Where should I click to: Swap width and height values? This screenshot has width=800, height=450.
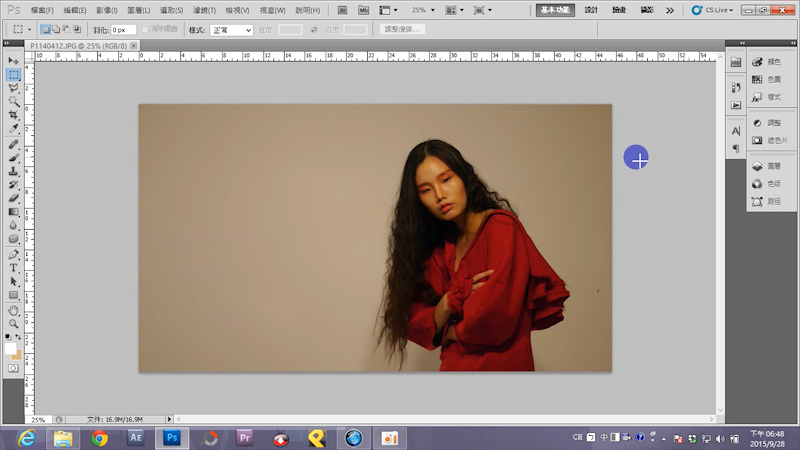pos(314,30)
